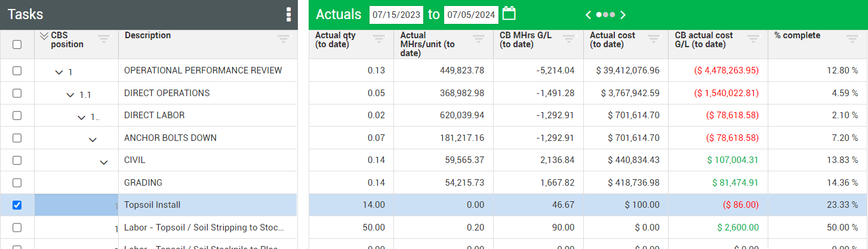Filter the Actual cost (to date) column
This screenshot has width=868, height=249.
tap(654, 39)
